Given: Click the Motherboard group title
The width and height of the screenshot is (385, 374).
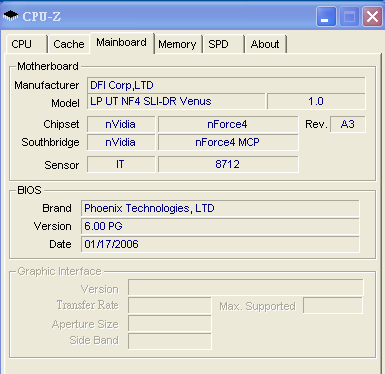Looking at the screenshot, I should pyautogui.click(x=48, y=66).
